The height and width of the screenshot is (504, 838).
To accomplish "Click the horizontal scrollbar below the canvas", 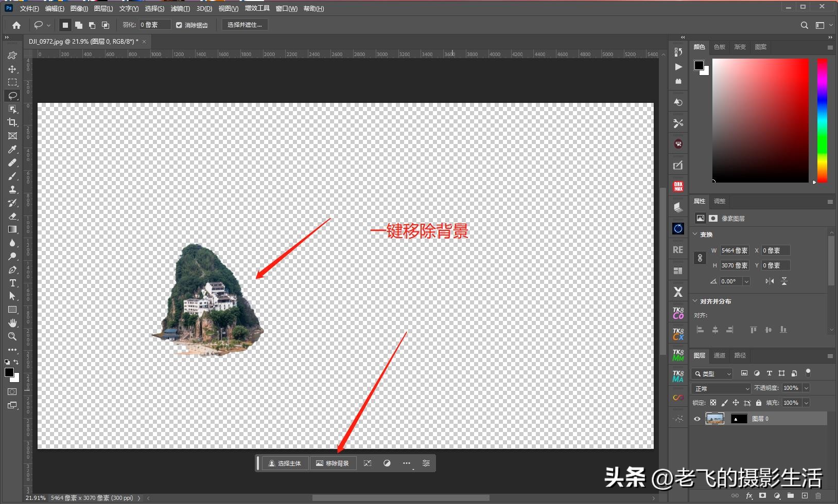I will (401, 498).
